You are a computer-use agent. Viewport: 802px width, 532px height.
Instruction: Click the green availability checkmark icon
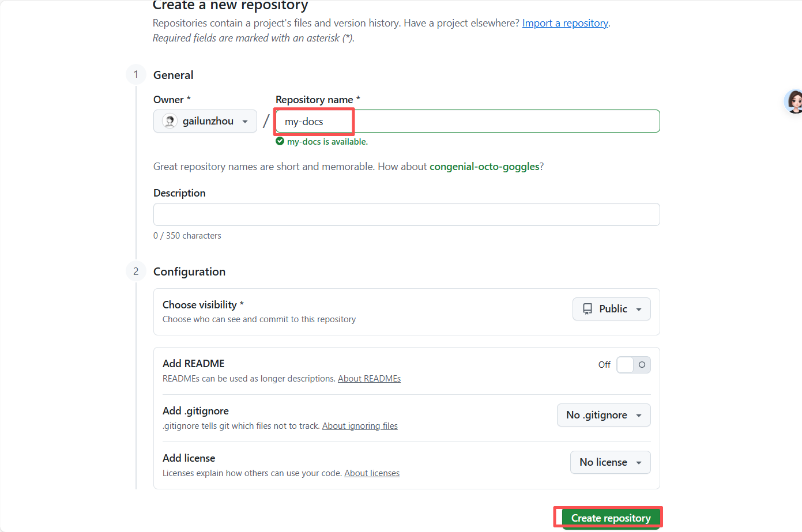tap(280, 141)
